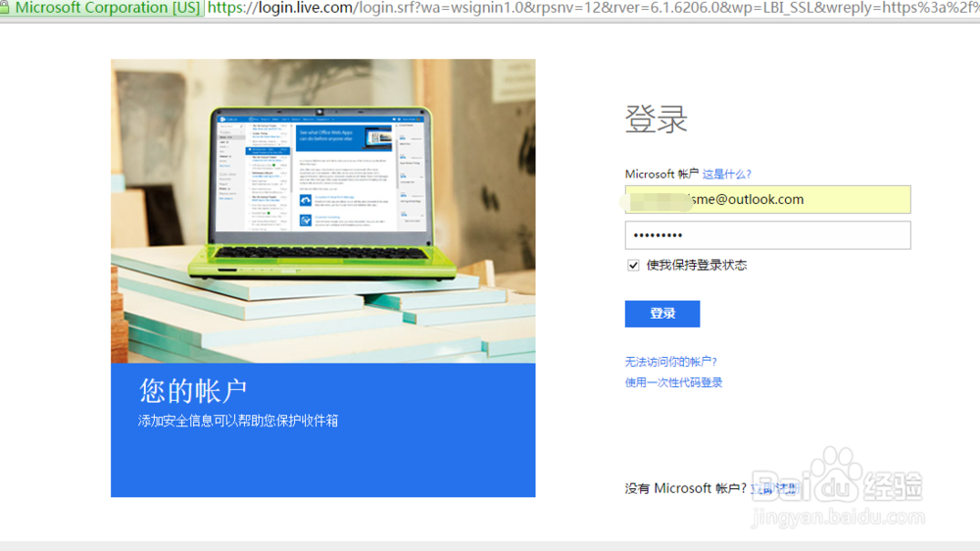Click the 添加安全信息可以帮助您保护收件箱 text
This screenshot has height=551, width=980.
click(x=238, y=421)
